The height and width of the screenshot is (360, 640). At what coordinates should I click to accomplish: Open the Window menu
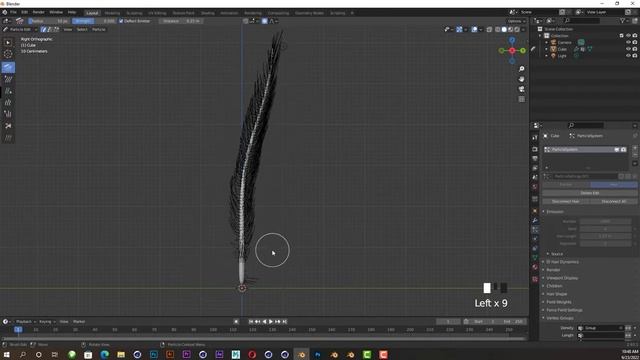click(x=56, y=12)
